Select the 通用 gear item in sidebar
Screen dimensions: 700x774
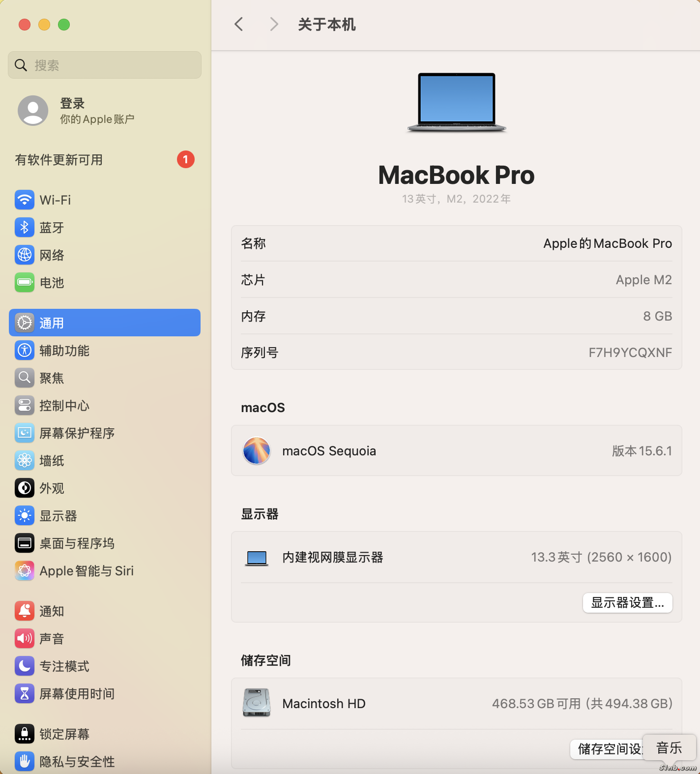(x=104, y=323)
